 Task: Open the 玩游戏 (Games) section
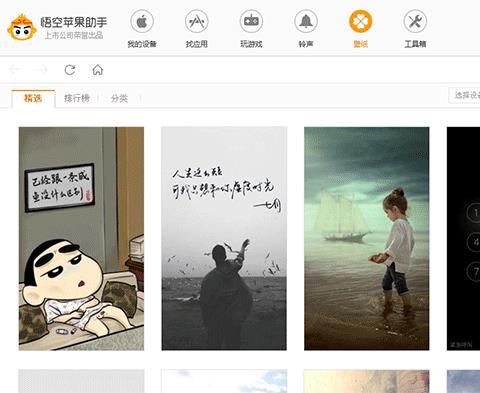(x=251, y=29)
